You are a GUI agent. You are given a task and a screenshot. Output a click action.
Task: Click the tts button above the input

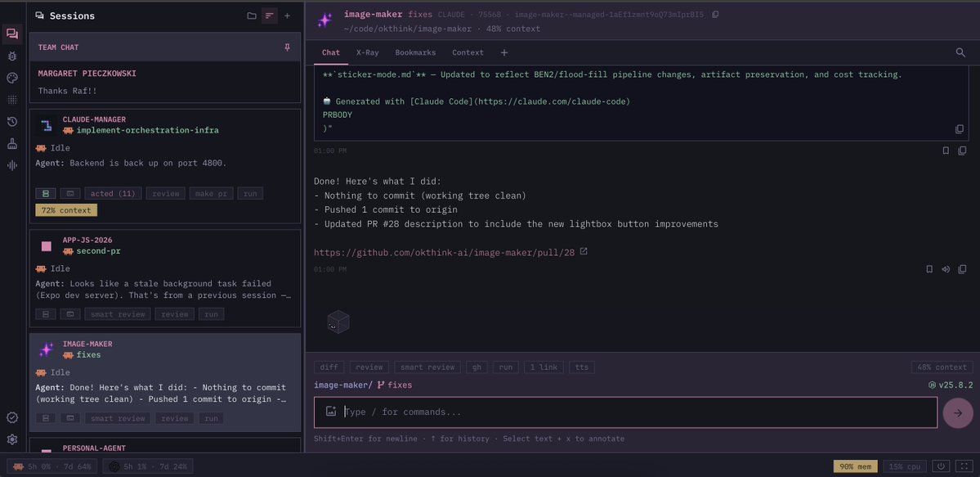(581, 367)
